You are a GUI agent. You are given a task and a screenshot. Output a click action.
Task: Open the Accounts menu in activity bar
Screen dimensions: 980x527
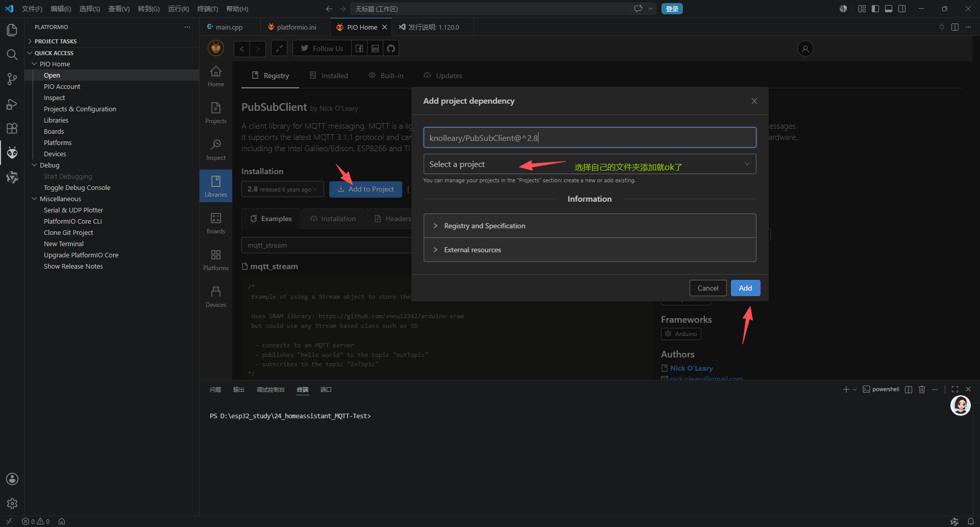12,479
